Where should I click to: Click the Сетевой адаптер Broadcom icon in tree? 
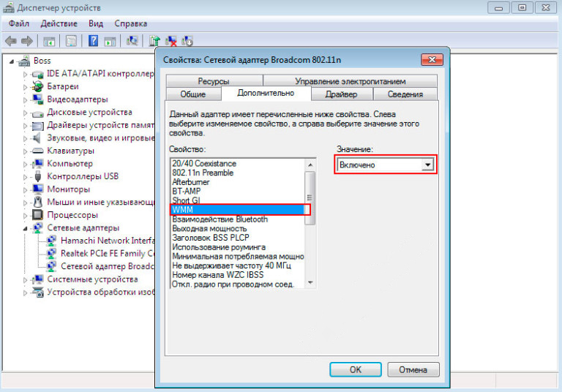pos(51,266)
